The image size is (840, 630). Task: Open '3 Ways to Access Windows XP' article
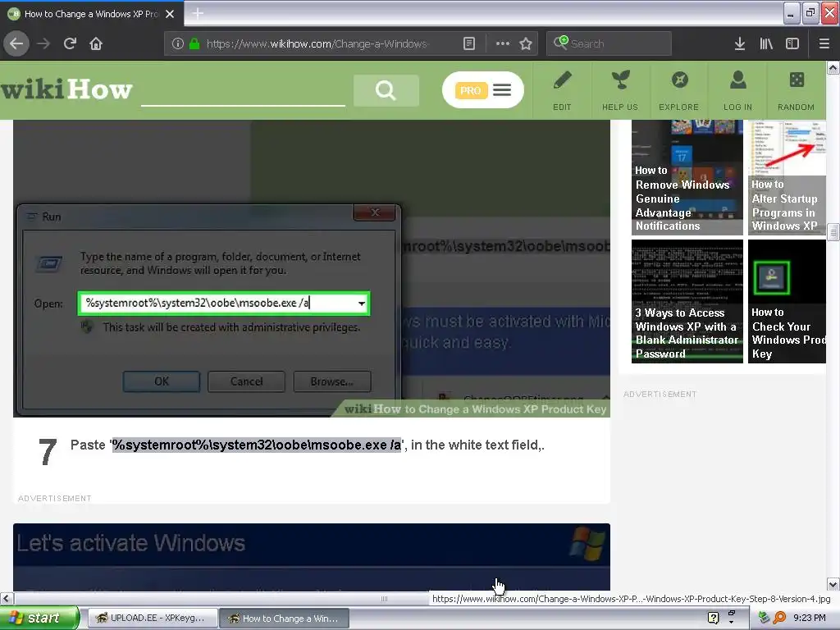(687, 301)
